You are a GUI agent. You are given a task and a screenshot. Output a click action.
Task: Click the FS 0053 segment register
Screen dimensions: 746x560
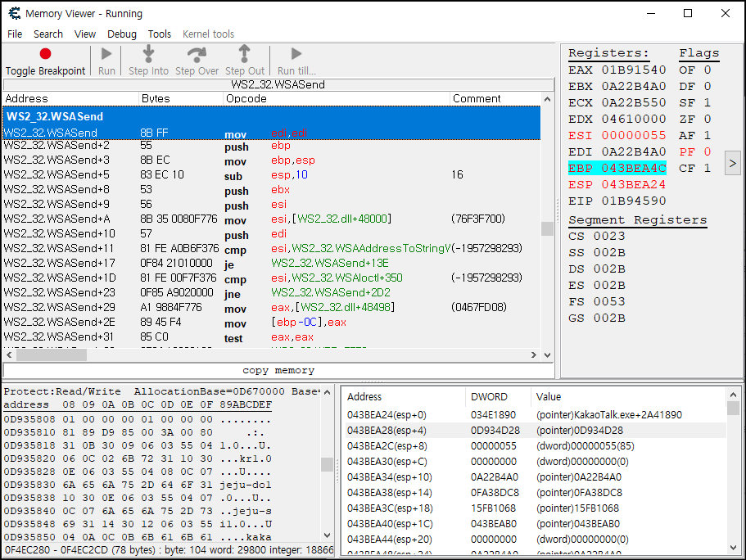[x=597, y=301]
